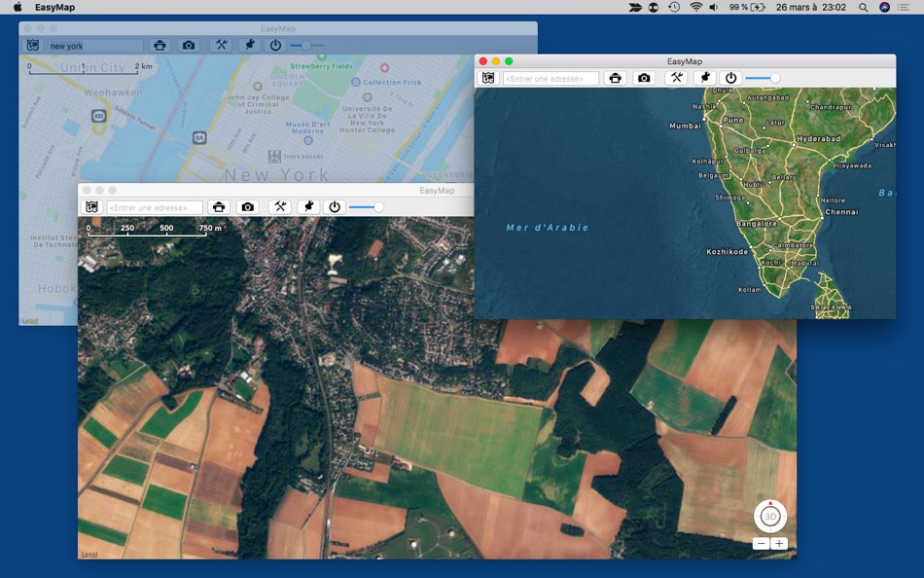Screen dimensions: 924x578
Task: Take a snapshot with farmland window camera icon
Action: [248, 207]
